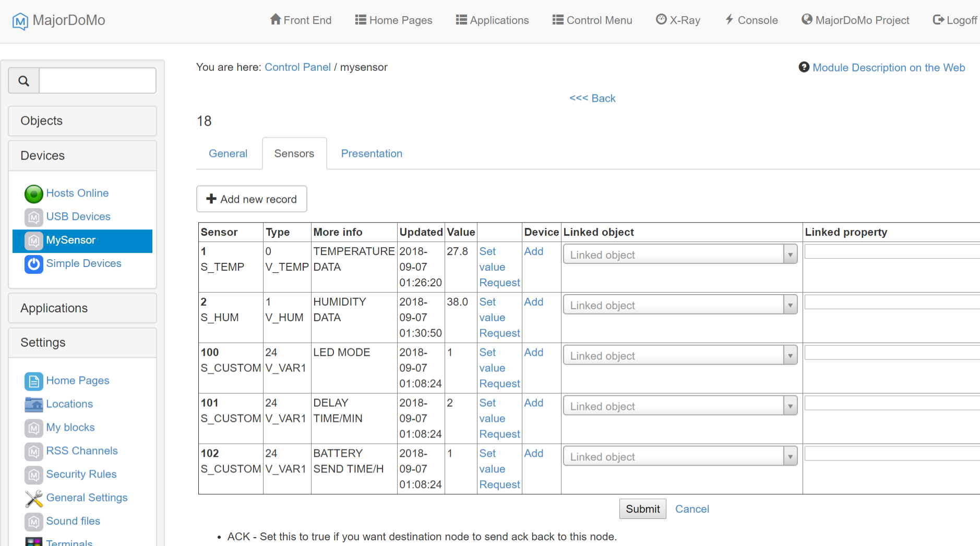This screenshot has width=980, height=546.
Task: Open Linked object dropdown for S_TEMP sensor
Action: point(680,254)
